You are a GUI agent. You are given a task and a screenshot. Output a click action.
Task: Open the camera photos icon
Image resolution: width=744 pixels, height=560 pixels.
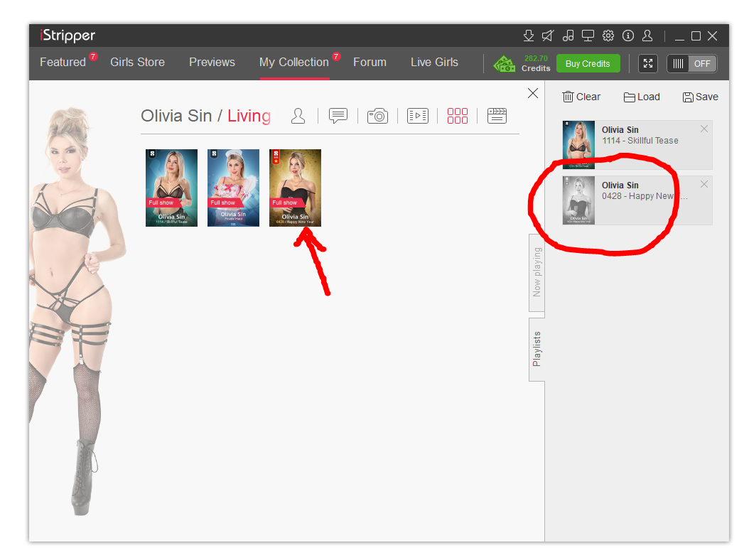tap(377, 116)
